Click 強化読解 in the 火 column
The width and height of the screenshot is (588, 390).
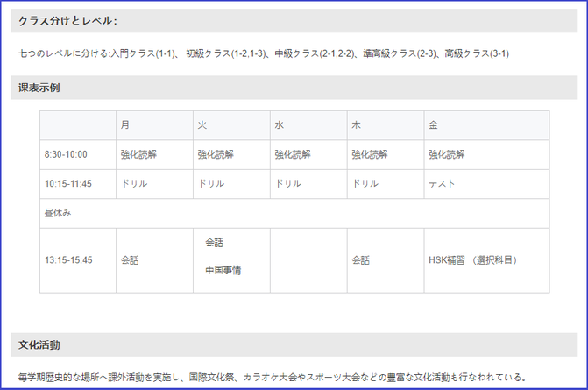point(216,154)
